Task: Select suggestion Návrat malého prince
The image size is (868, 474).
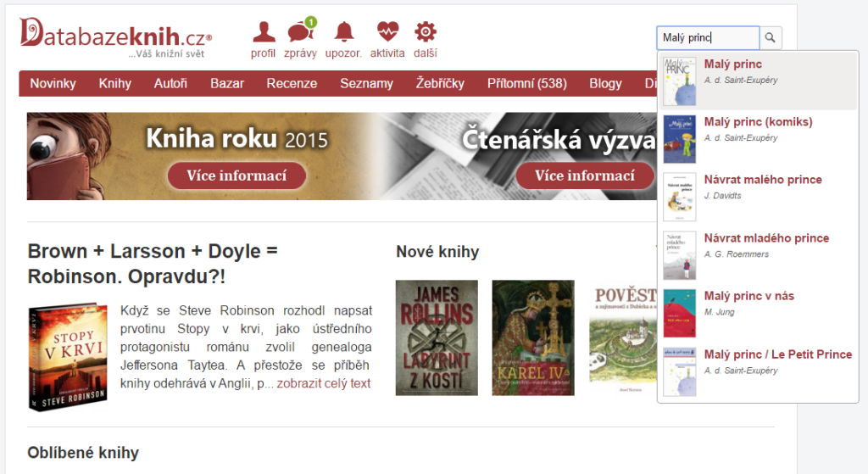Action: [757, 196]
